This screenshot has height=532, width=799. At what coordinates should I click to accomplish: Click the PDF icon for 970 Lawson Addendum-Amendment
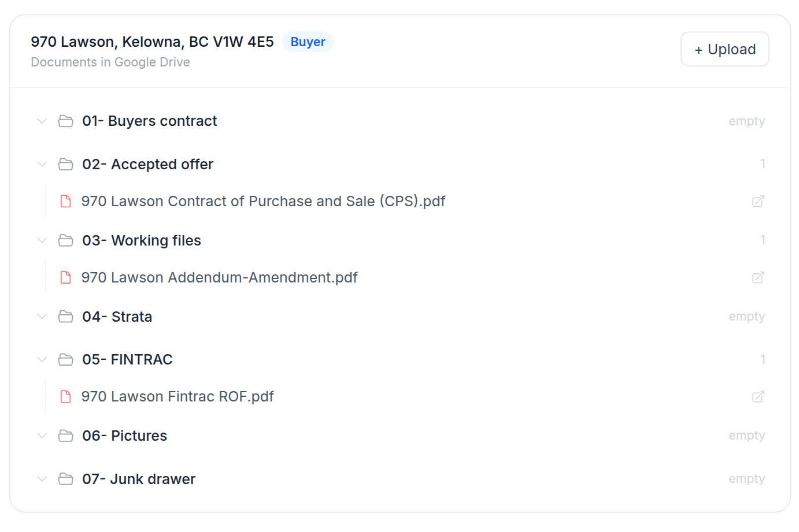(65, 277)
